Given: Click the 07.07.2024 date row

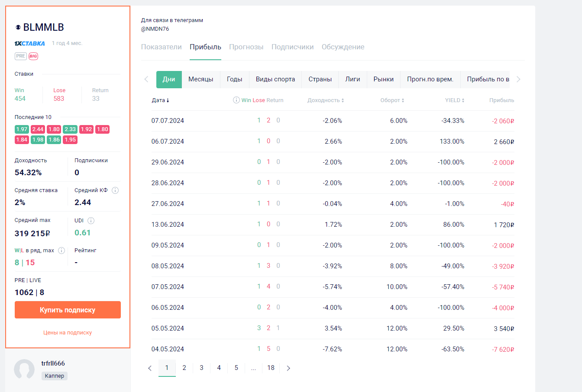Looking at the screenshot, I should pos(333,121).
